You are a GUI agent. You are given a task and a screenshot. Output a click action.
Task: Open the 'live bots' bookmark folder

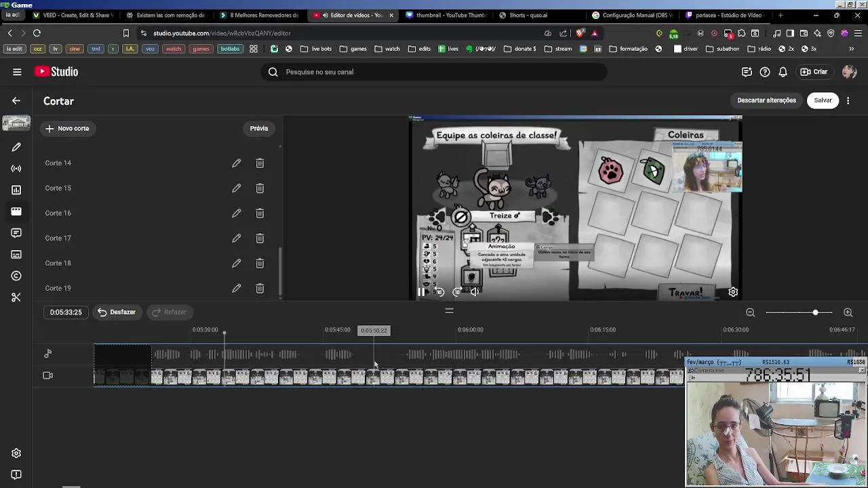(x=316, y=49)
